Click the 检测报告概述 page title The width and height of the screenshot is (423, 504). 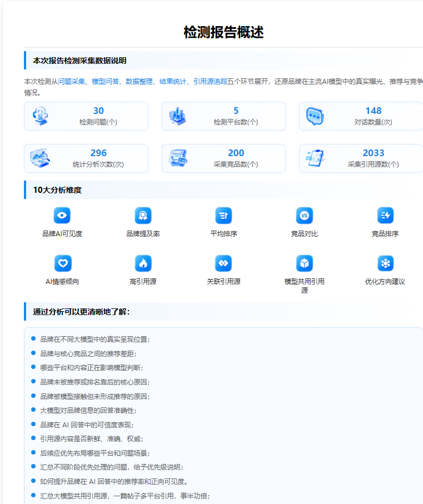pyautogui.click(x=223, y=32)
